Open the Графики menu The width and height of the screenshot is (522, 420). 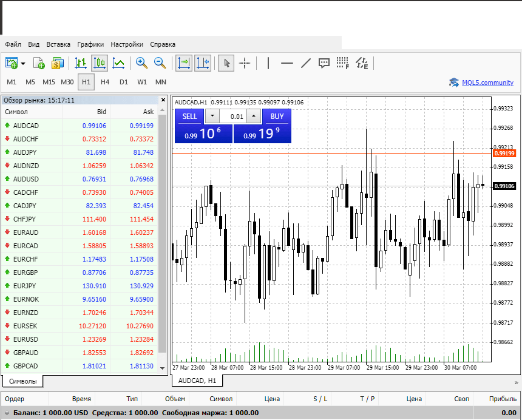tap(90, 44)
